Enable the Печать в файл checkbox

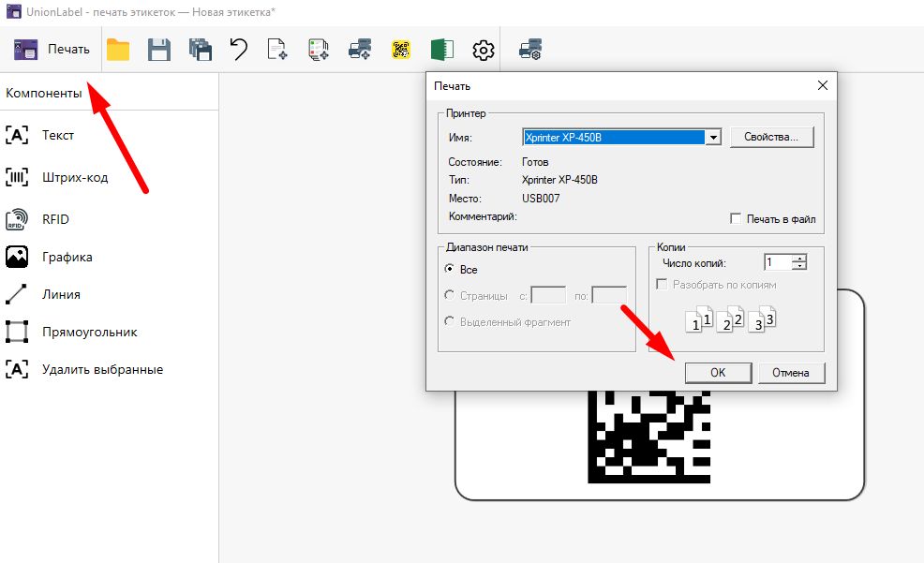[x=737, y=219]
